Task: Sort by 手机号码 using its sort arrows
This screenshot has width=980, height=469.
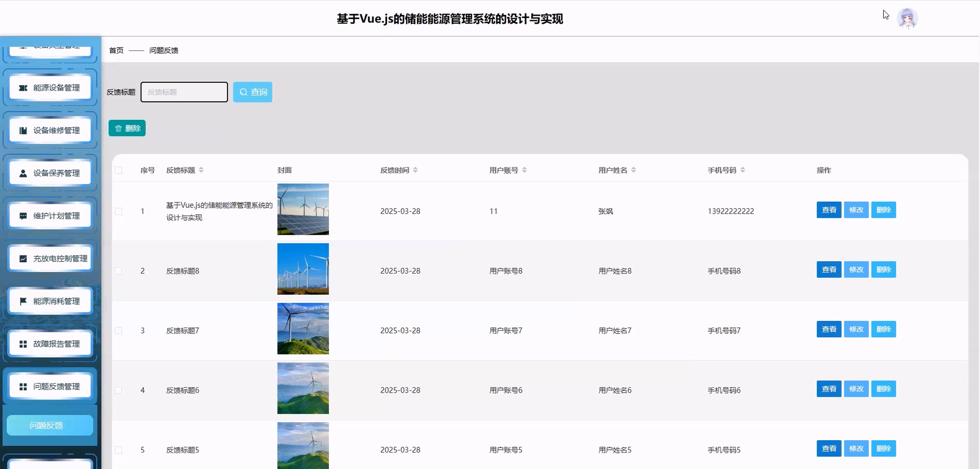Action: pyautogui.click(x=743, y=170)
